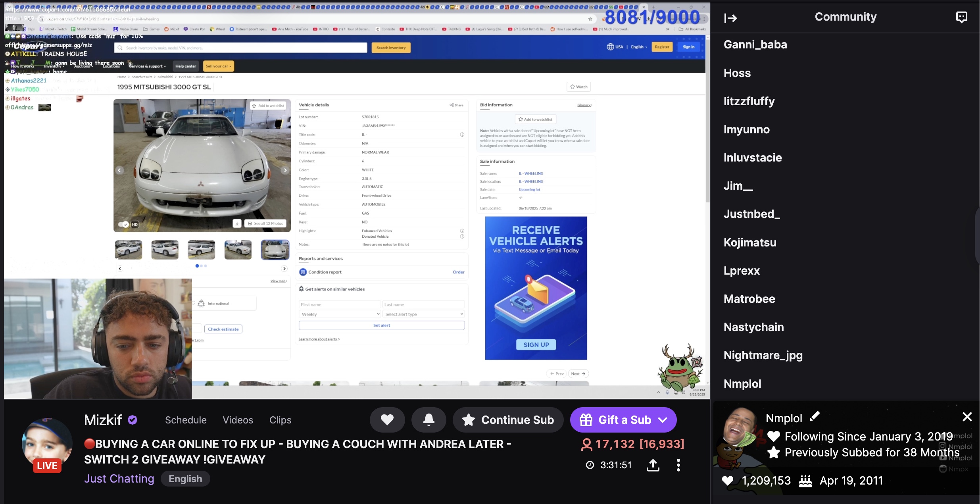This screenshot has height=504, width=980.
Task: Go to the Prev lot button
Action: (x=557, y=374)
